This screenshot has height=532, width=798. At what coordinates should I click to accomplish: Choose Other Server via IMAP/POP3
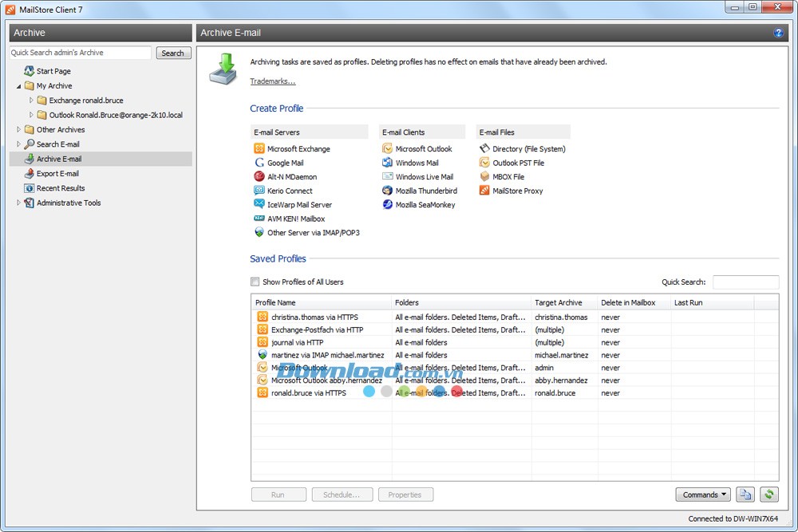click(311, 232)
